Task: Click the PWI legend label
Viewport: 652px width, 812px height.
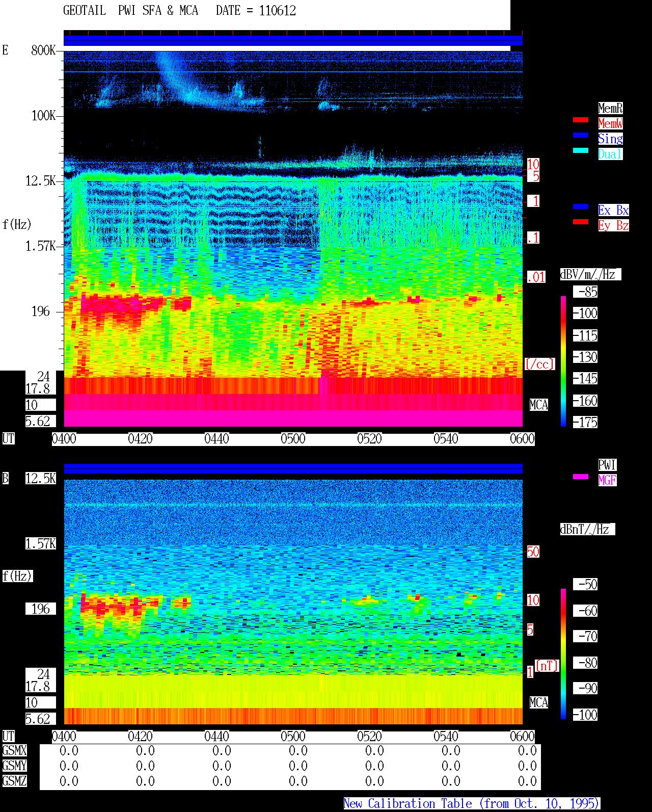Action: click(607, 465)
